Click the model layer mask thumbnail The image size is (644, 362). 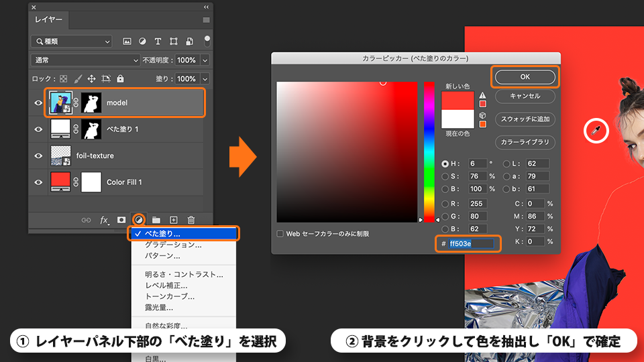pyautogui.click(x=91, y=103)
